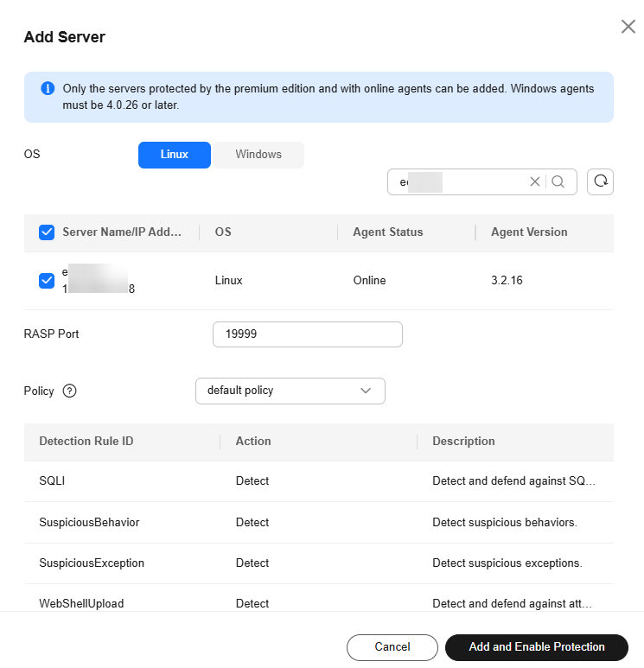Viewport: 644px width, 668px height.
Task: Click 'Detect suspicious exceptions.' description
Action: (507, 563)
